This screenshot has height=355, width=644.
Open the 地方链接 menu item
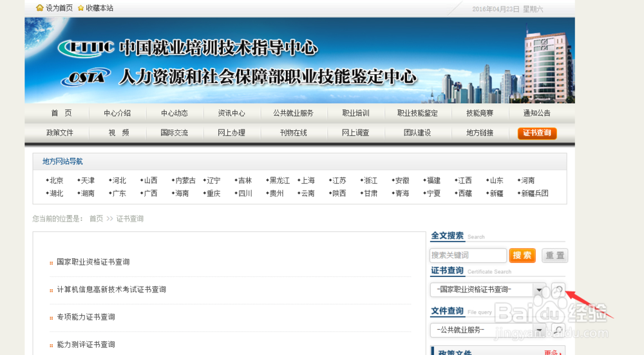tap(480, 133)
